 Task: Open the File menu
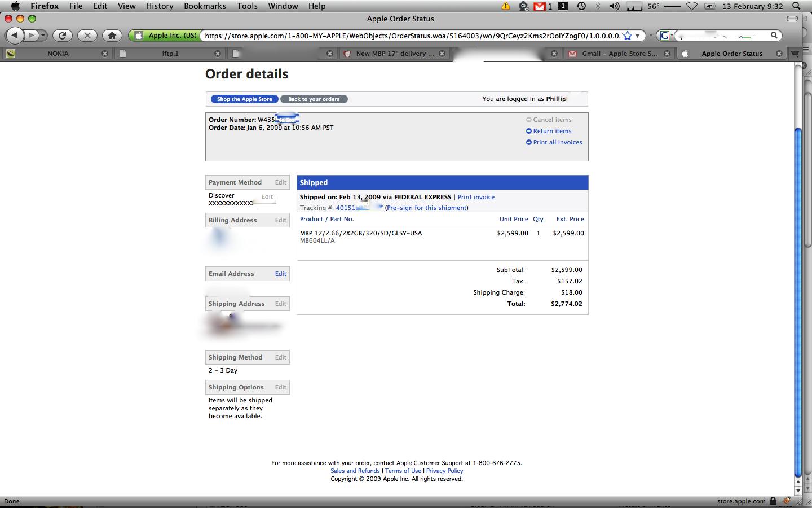click(76, 6)
